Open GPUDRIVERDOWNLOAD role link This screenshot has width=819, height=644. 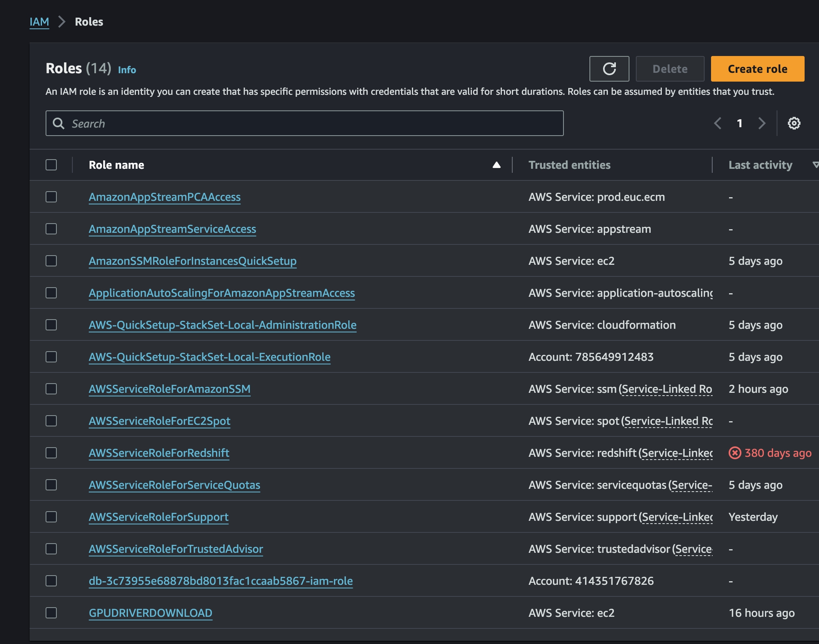(150, 613)
